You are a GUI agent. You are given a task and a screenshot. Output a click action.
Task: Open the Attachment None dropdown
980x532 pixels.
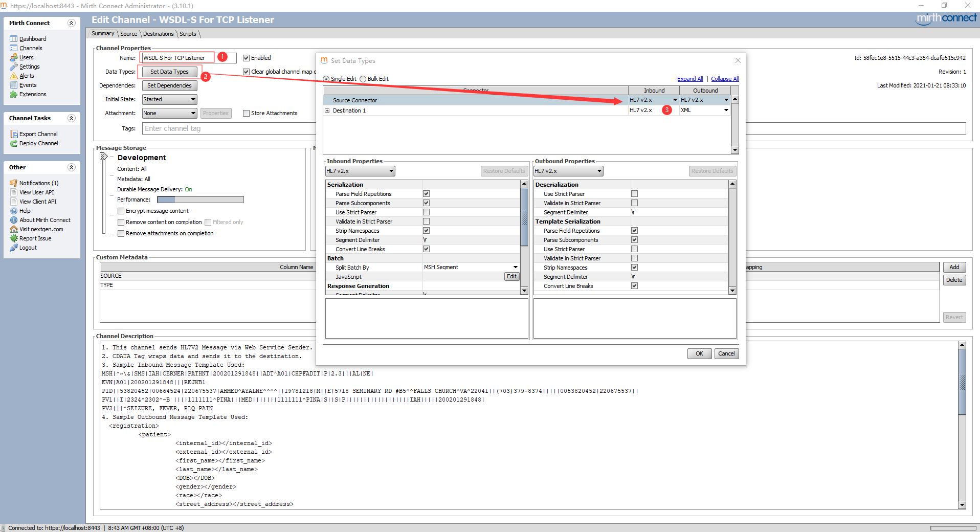[x=170, y=113]
